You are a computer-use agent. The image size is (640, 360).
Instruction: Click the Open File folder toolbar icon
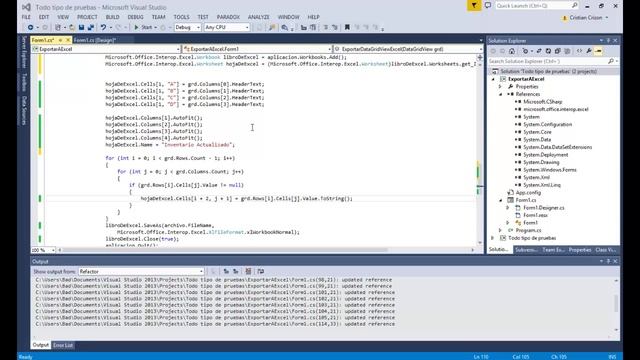pos(72,27)
